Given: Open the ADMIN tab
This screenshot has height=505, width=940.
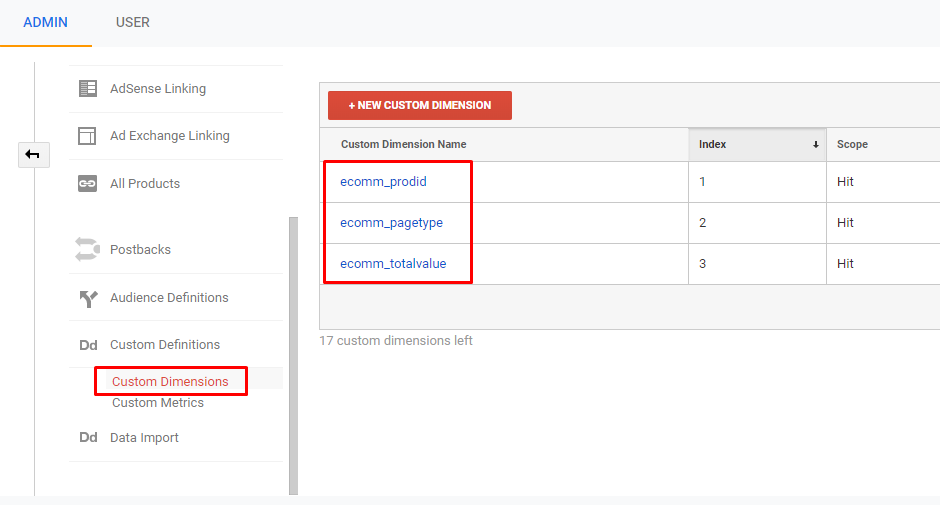Looking at the screenshot, I should point(46,22).
